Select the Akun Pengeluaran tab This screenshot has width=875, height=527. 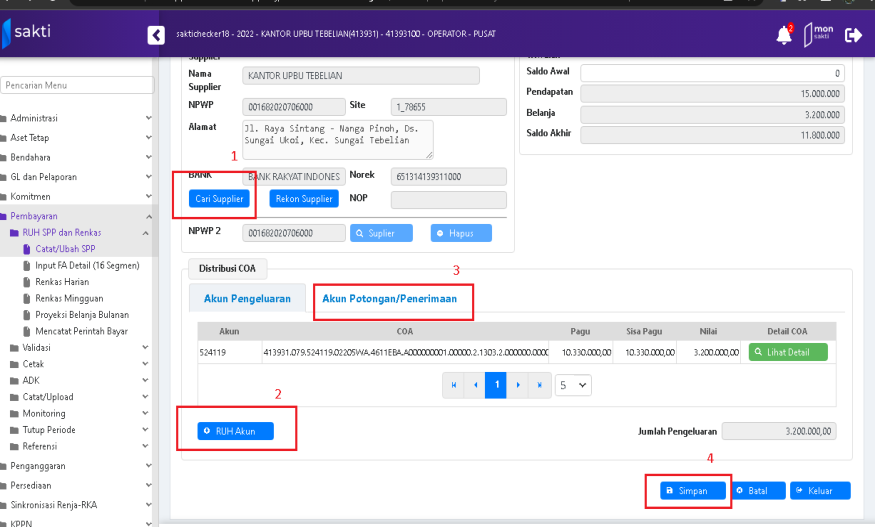coord(247,298)
